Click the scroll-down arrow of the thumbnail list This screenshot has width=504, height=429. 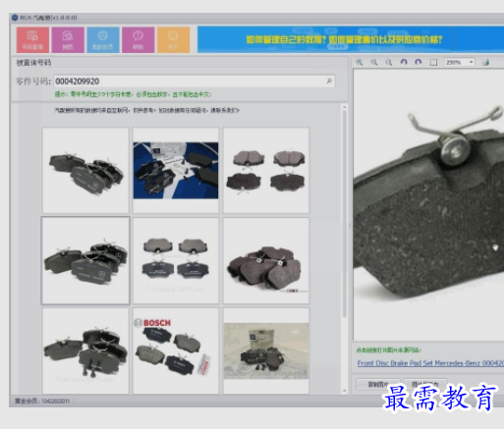click(x=344, y=391)
